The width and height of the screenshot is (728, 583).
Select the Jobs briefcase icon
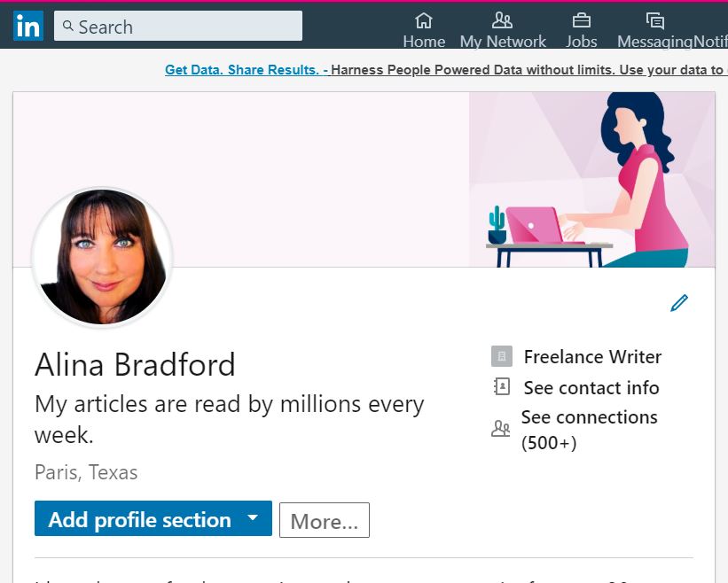pyautogui.click(x=581, y=19)
